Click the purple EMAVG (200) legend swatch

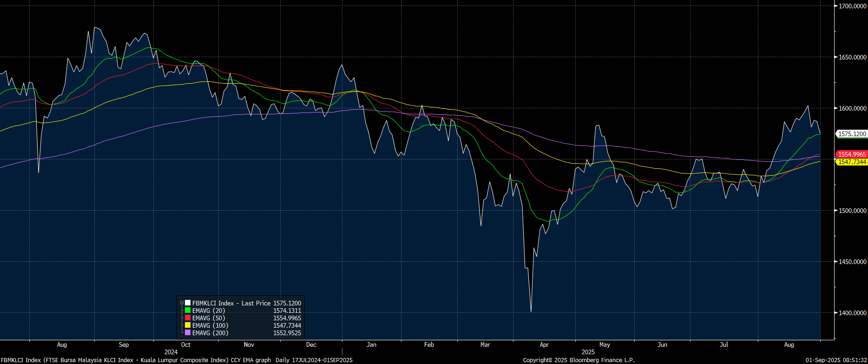pyautogui.click(x=188, y=333)
